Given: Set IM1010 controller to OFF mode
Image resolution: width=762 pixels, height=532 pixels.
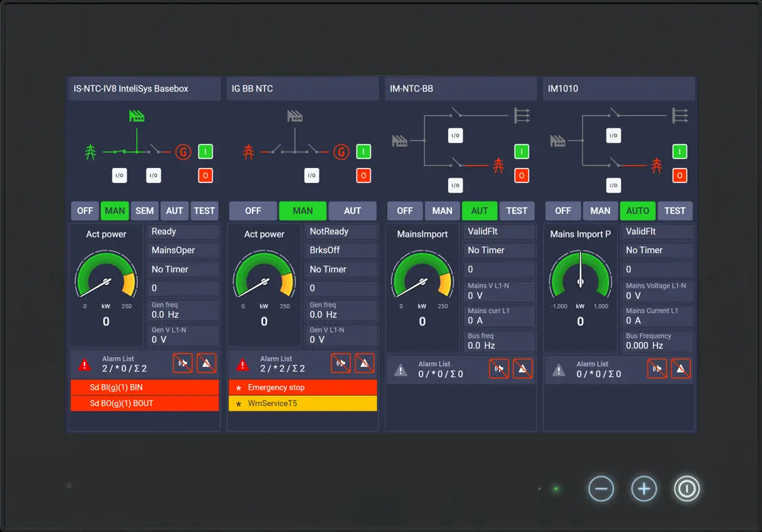Looking at the screenshot, I should pos(563,211).
